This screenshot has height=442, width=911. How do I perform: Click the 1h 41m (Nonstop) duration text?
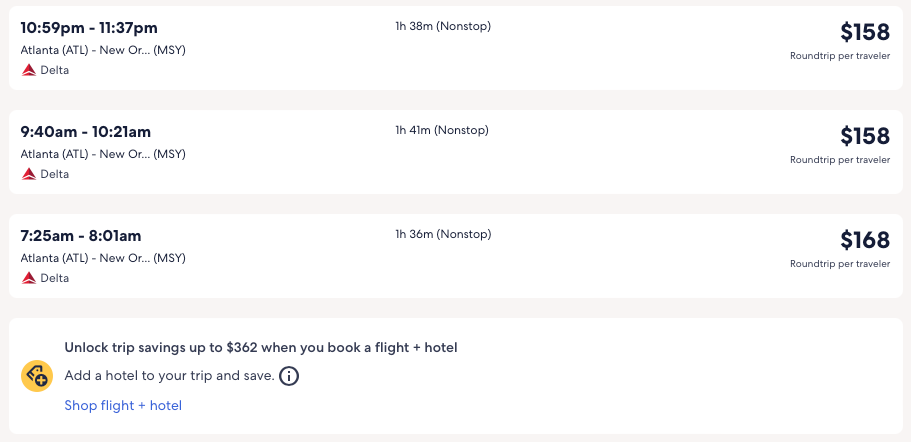pos(442,130)
